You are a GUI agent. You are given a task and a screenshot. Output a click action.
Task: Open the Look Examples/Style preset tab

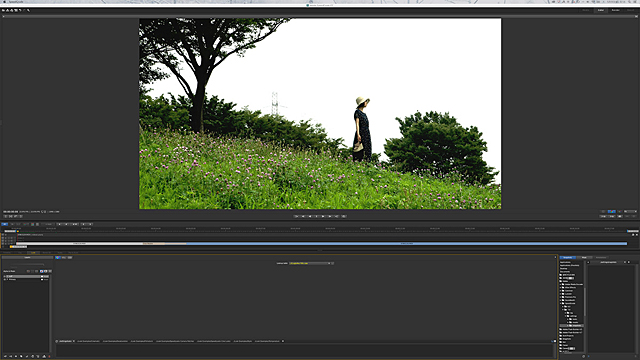(242, 341)
